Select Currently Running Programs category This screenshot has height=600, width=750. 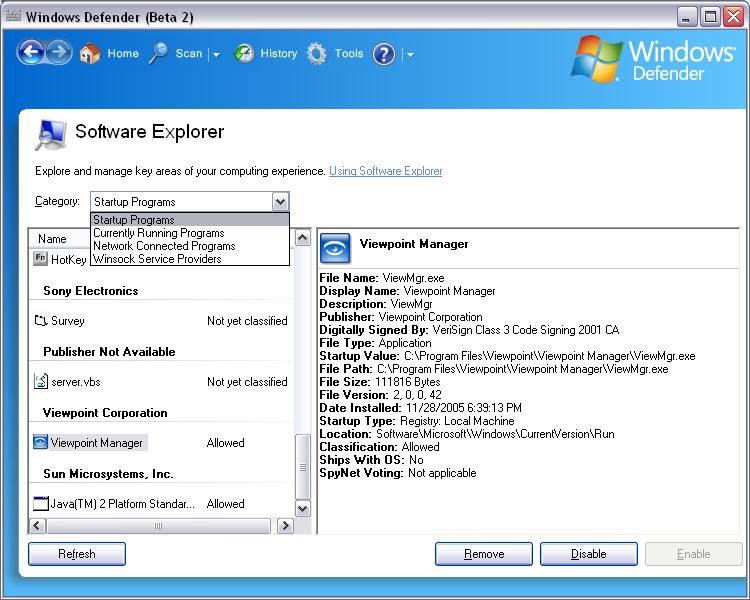click(190, 233)
